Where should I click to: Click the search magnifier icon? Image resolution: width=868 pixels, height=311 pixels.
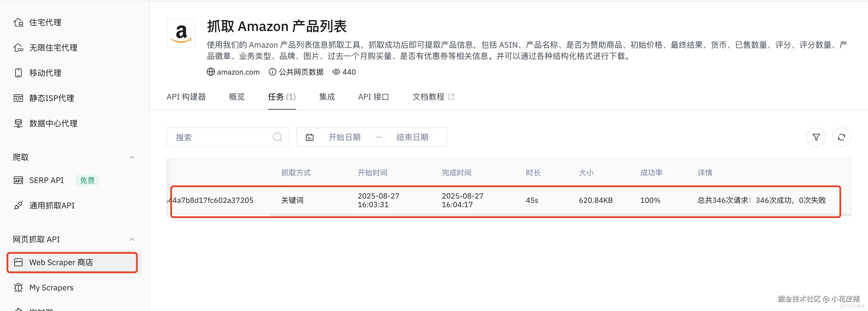277,137
